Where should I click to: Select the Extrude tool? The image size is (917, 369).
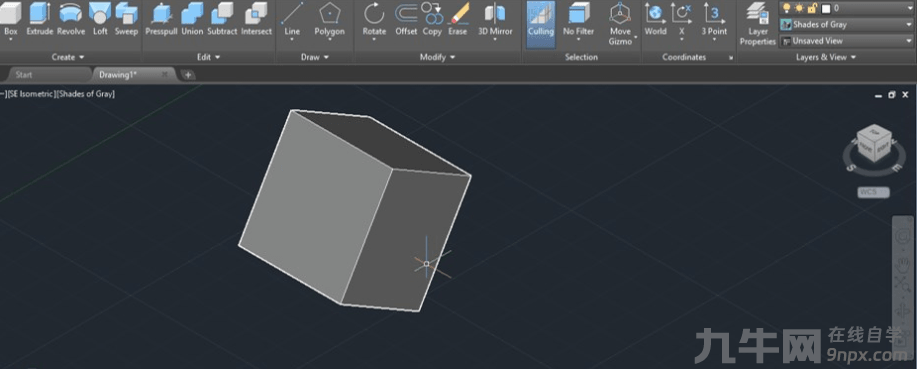click(x=40, y=19)
